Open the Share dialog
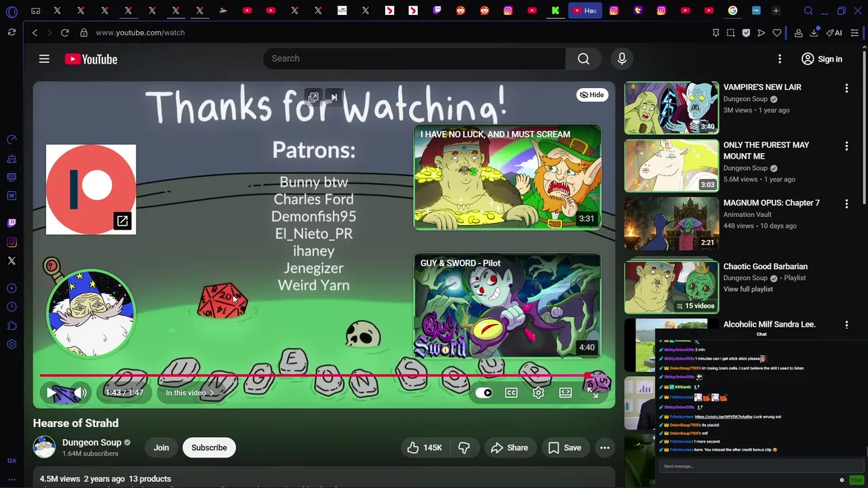This screenshot has height=488, width=868. click(509, 447)
